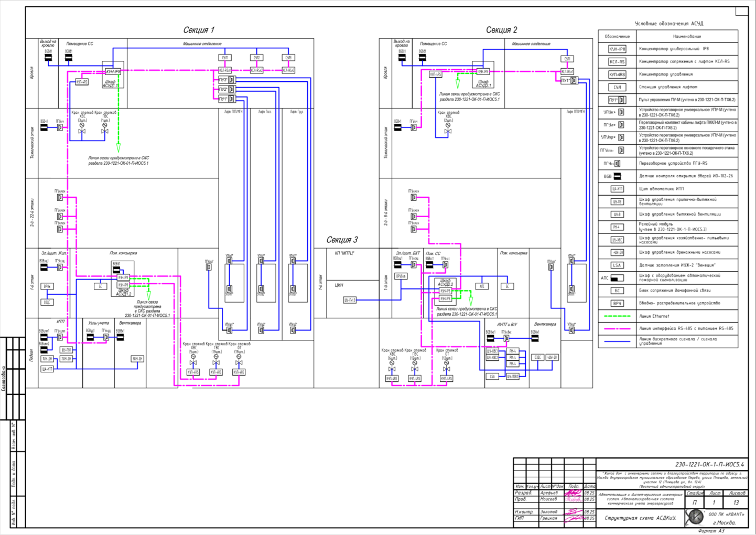This screenshot has height=535, width=756.
Task: Select the ШУ-Пи13 block in ЦИН room
Action: 350,300
